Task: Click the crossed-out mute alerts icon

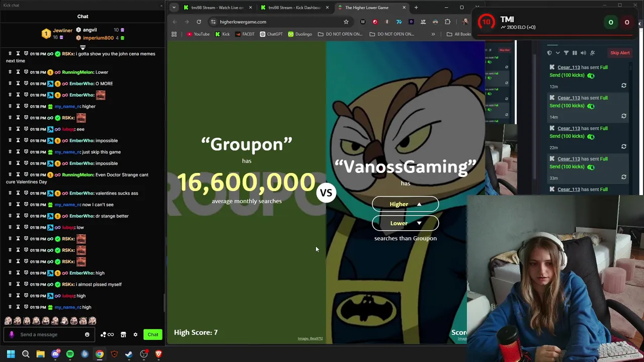Action: click(x=593, y=53)
